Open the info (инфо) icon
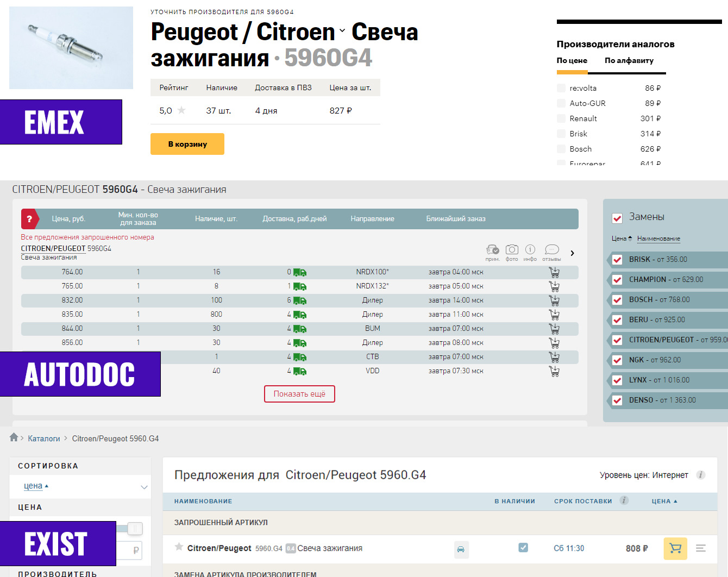728x577 pixels. pyautogui.click(x=530, y=249)
